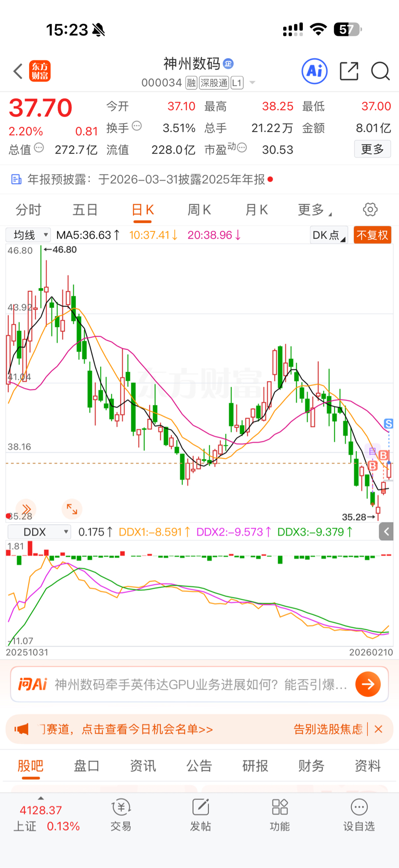Expand the 上证 index ticker bar
399x868 pixels.
coord(46,814)
